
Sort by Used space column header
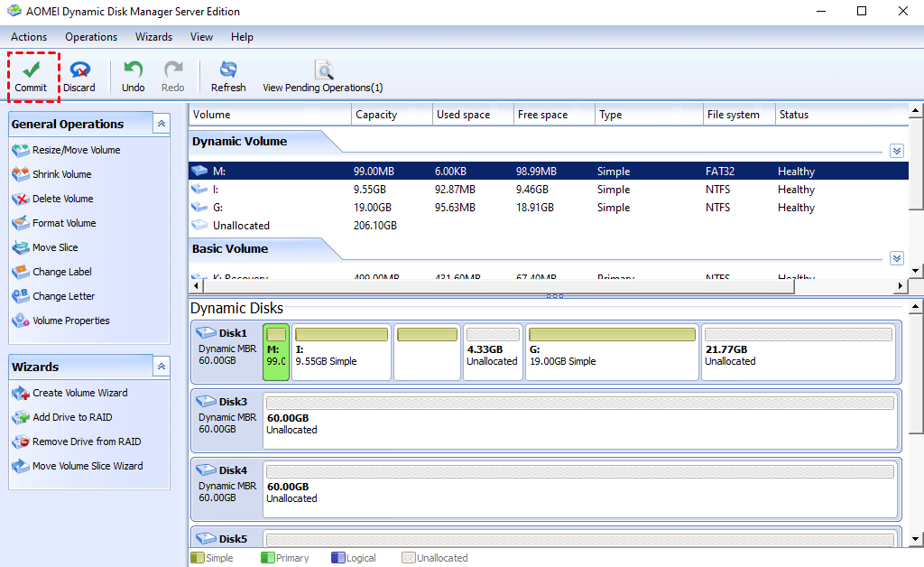tap(473, 115)
